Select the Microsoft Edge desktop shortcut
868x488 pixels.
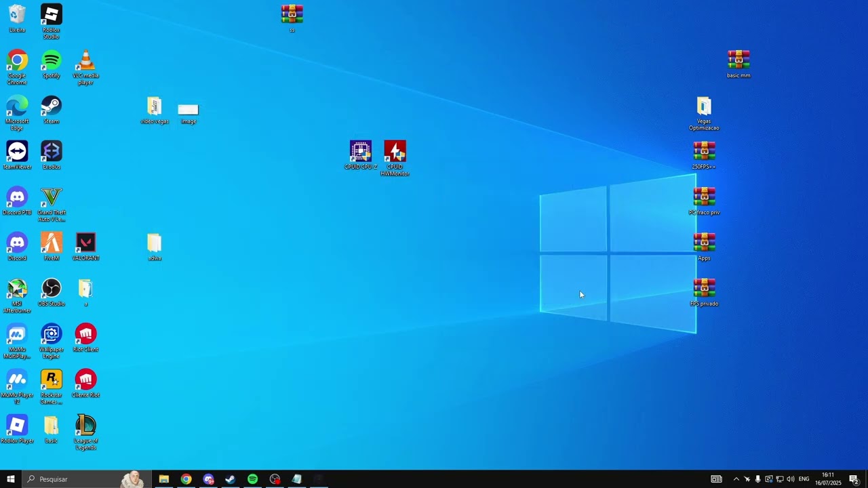pos(17,113)
